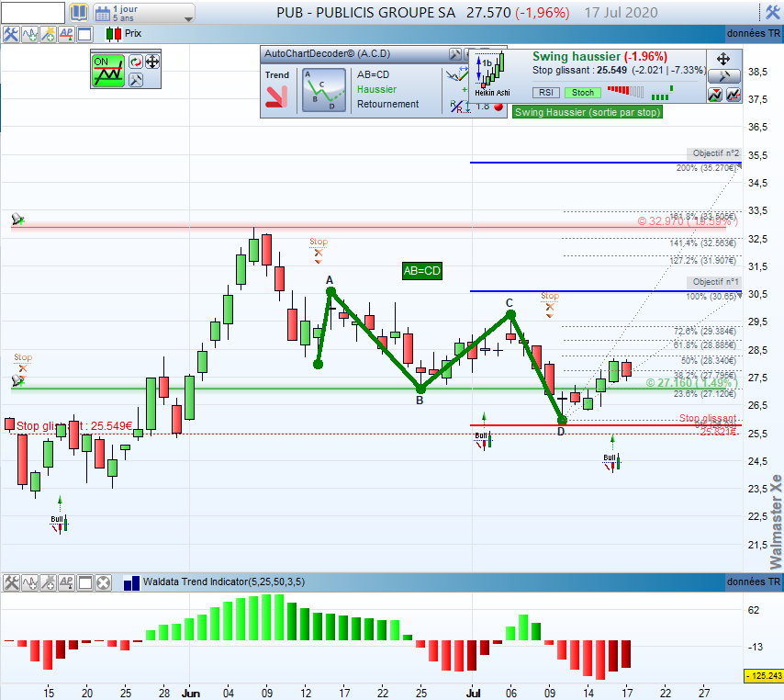Click drawing wand icon in Waldata Trend toolbar
Viewport: 784px width, 700px height.
(48, 583)
